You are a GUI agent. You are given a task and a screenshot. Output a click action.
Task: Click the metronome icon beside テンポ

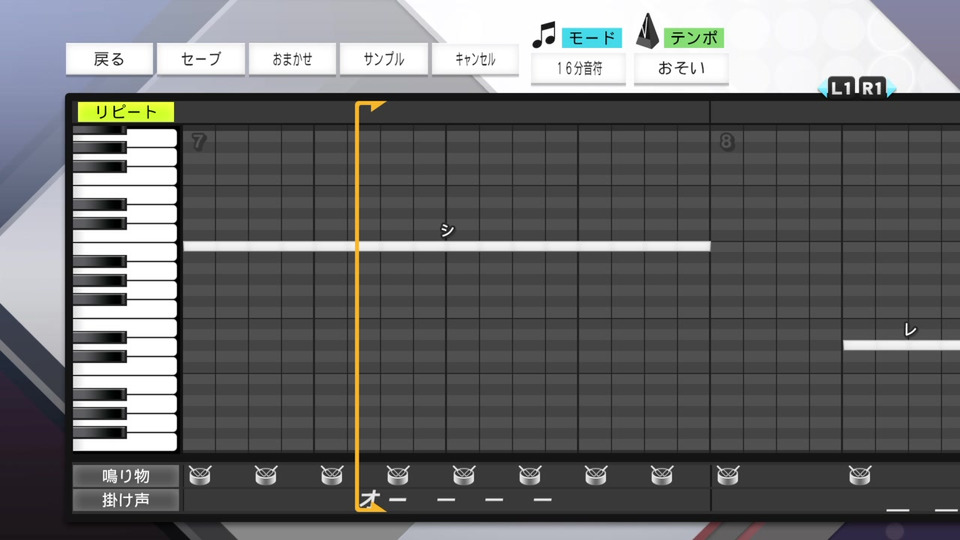point(647,31)
